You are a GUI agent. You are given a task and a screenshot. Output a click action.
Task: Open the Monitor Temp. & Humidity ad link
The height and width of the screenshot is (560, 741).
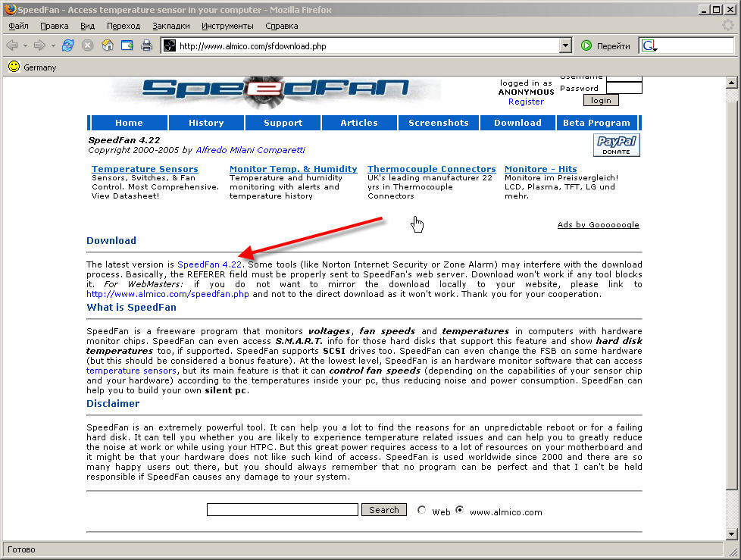click(x=293, y=169)
